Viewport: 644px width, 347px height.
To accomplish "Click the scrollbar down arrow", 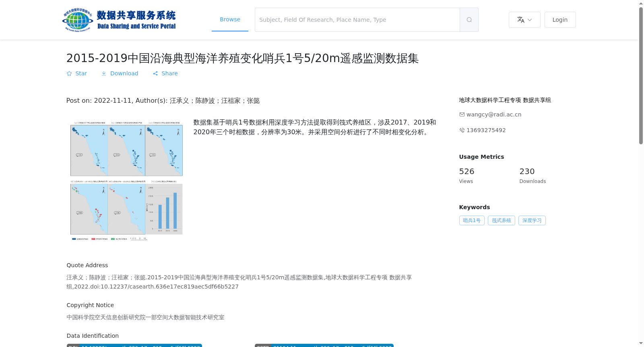I will point(641,344).
